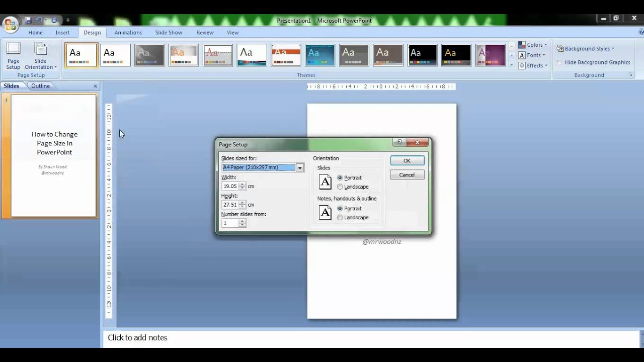The width and height of the screenshot is (644, 362).
Task: Increase Width with spinner up arrow
Action: click(243, 184)
